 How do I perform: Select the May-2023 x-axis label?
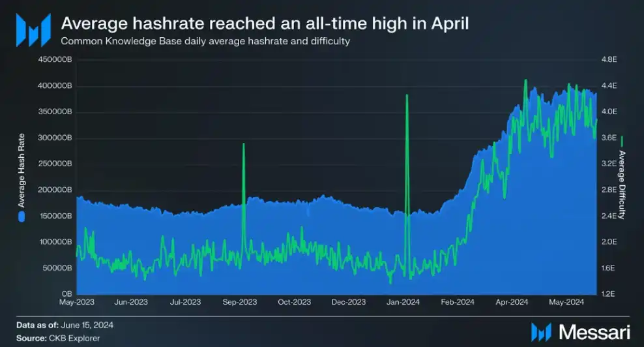click(76, 302)
